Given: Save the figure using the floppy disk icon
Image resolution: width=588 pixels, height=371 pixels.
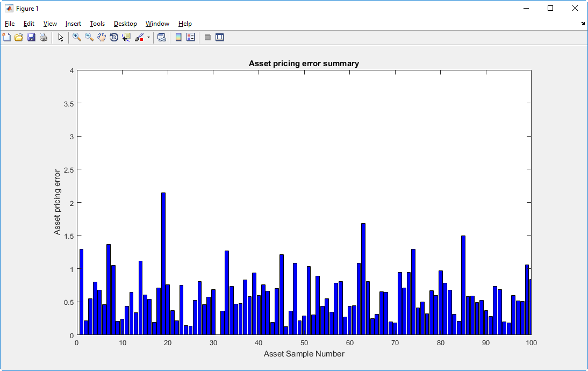Looking at the screenshot, I should (x=31, y=38).
